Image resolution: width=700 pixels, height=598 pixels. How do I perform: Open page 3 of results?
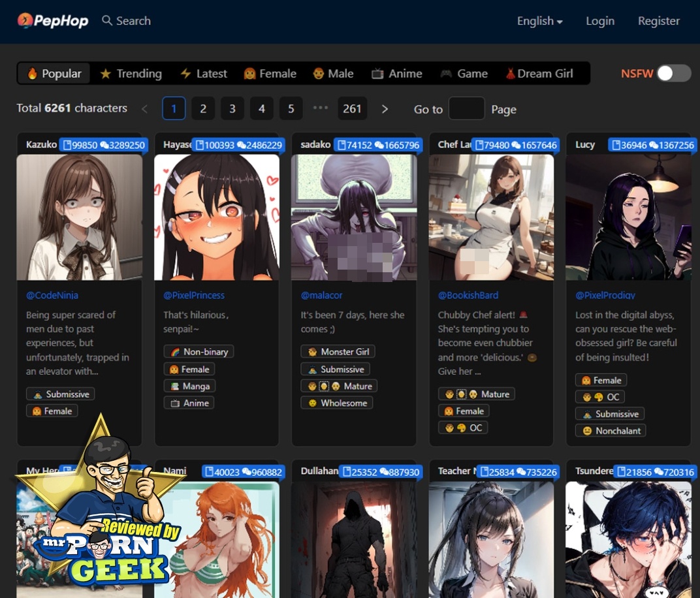[x=232, y=108]
